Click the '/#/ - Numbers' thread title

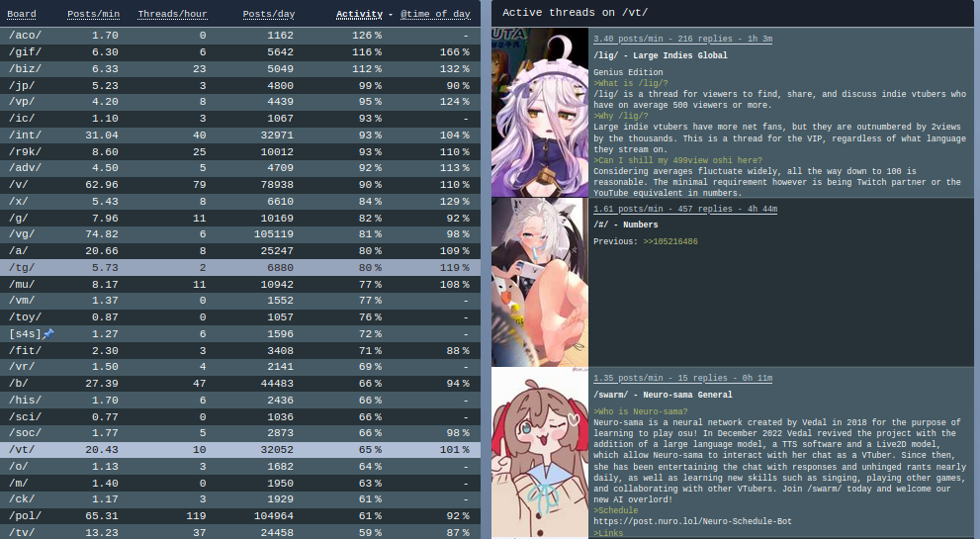pos(626,225)
